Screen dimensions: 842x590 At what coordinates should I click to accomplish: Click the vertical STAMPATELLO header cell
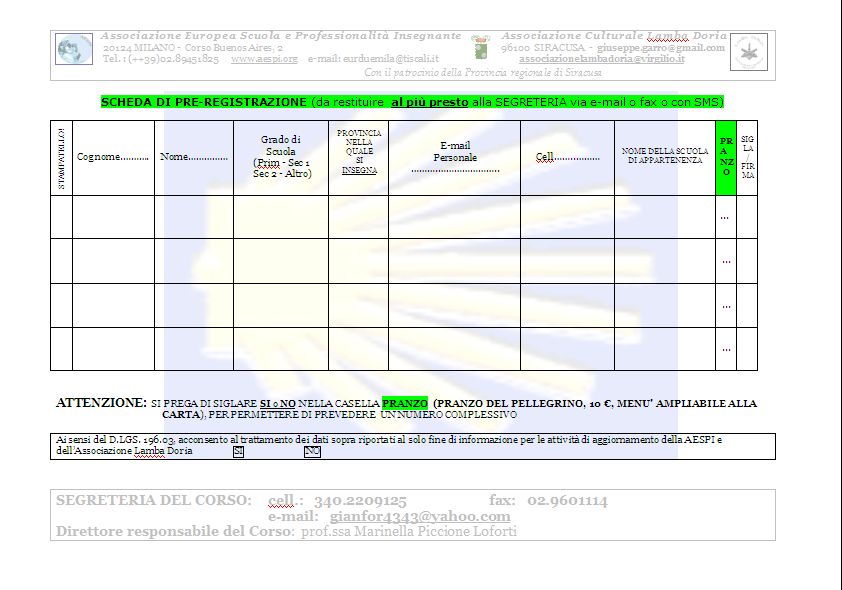tap(61, 157)
